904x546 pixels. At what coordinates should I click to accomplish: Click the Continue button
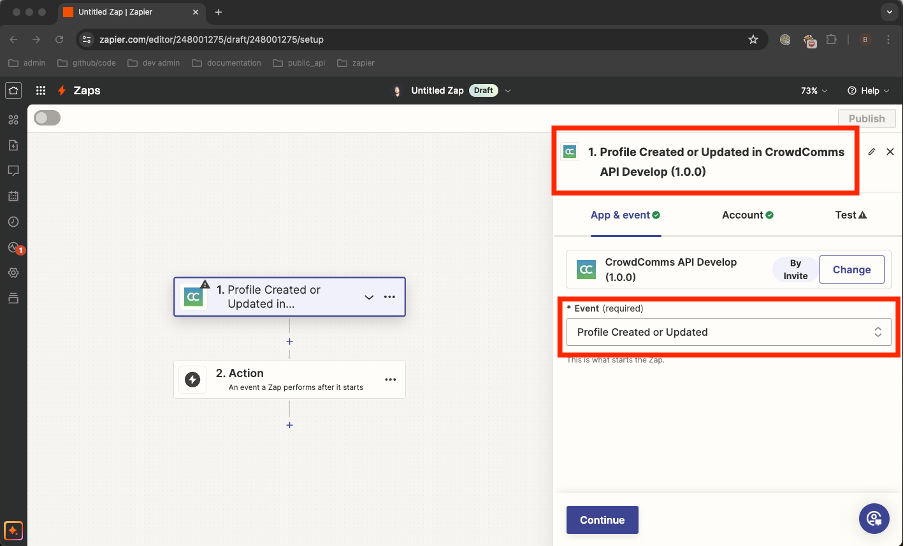pyautogui.click(x=602, y=520)
